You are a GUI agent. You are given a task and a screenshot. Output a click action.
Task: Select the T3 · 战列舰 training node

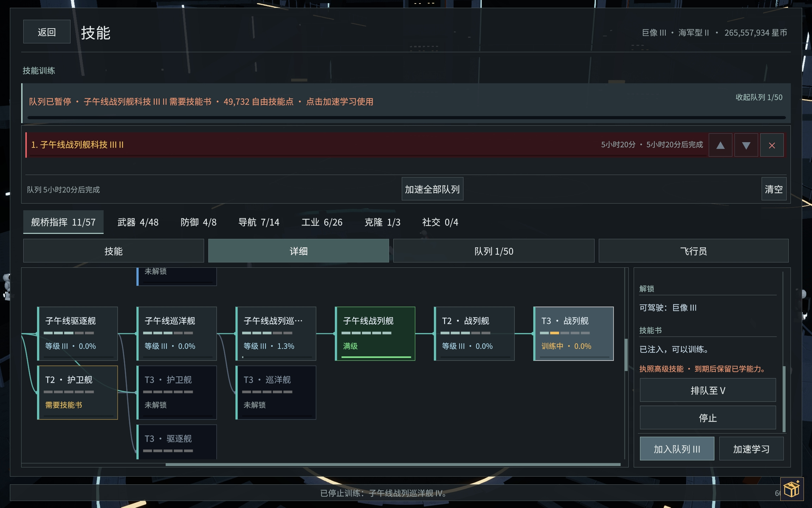point(573,333)
